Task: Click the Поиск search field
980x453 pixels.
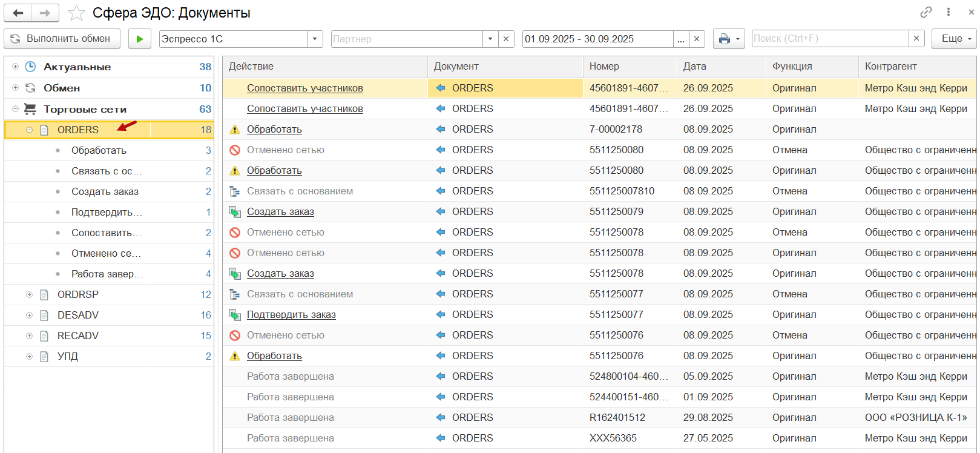Action: click(x=830, y=39)
